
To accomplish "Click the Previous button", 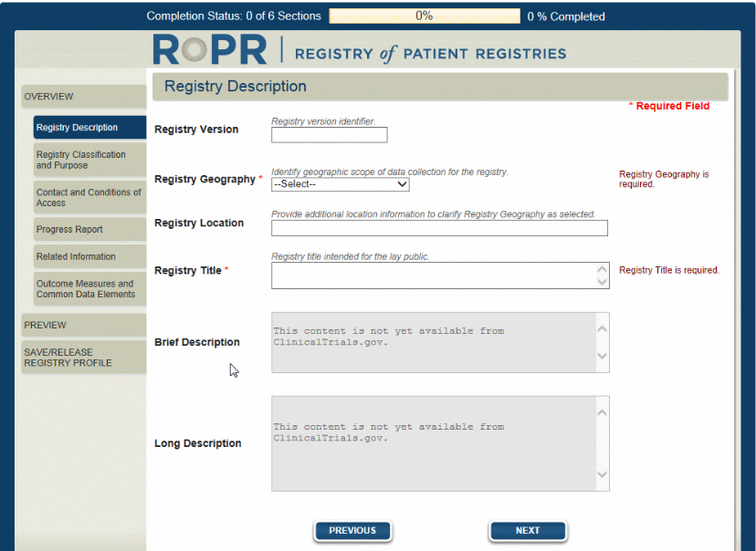I will click(x=352, y=531).
